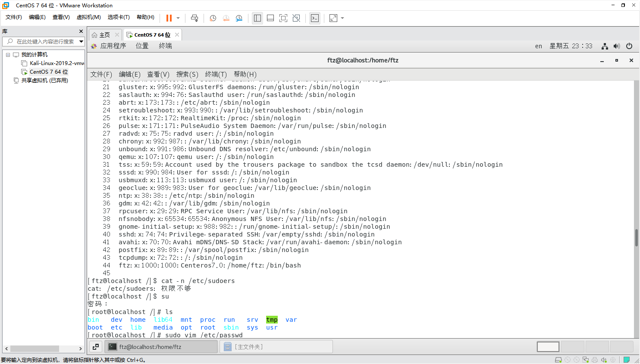Click the terminal vertical scrollbar thumb
The width and height of the screenshot is (640, 364).
(x=636, y=238)
